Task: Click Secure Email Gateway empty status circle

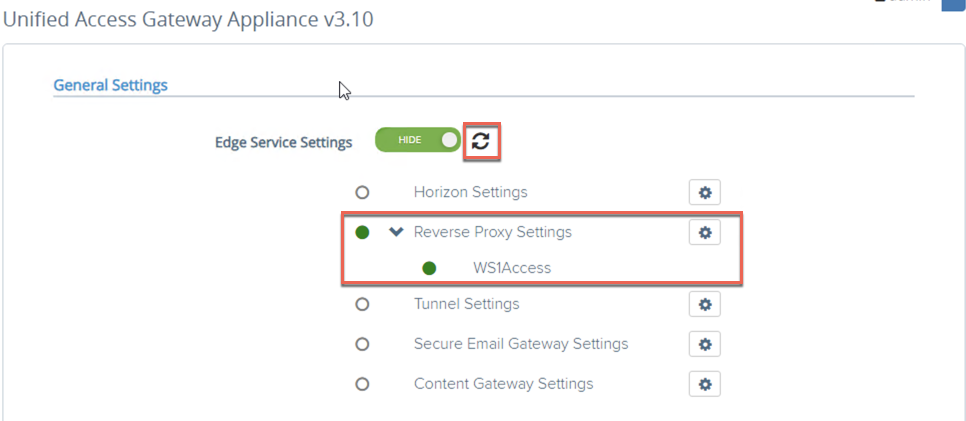Action: [362, 344]
